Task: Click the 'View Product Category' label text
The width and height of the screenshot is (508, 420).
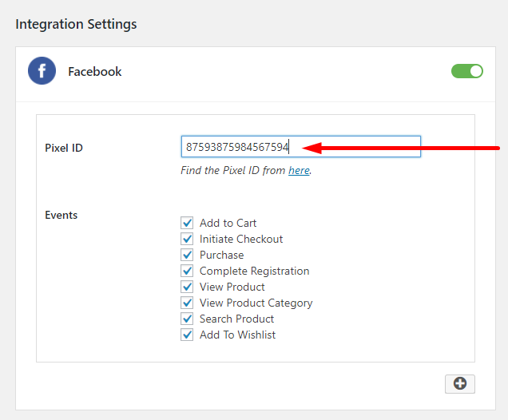Action: (x=256, y=303)
